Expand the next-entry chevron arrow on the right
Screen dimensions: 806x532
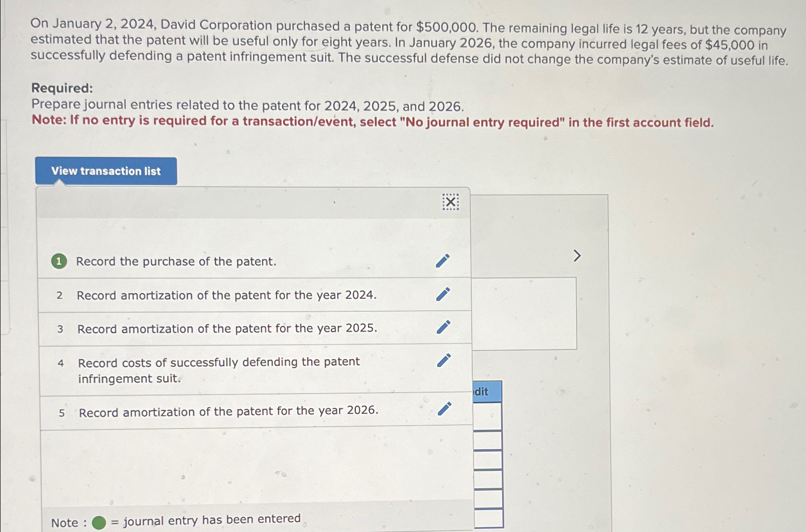click(x=577, y=256)
